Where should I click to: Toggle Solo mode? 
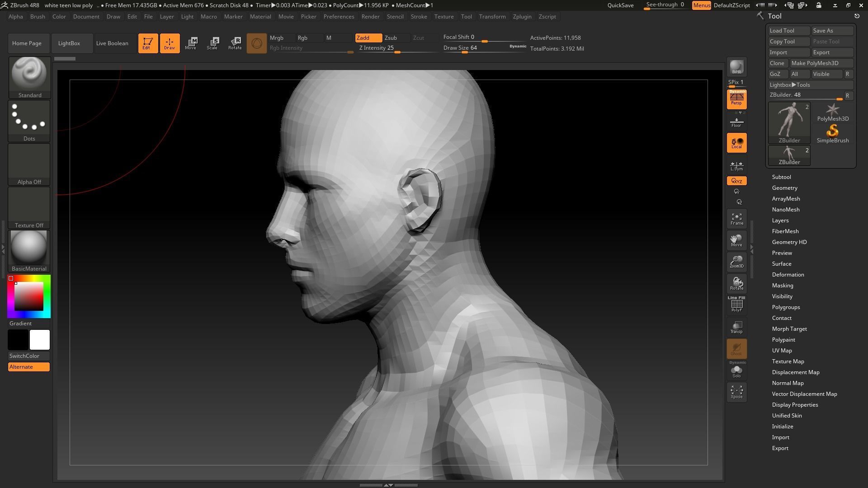click(736, 371)
